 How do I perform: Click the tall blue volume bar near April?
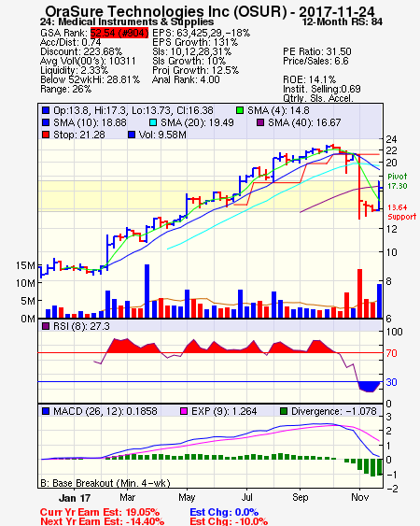147,291
